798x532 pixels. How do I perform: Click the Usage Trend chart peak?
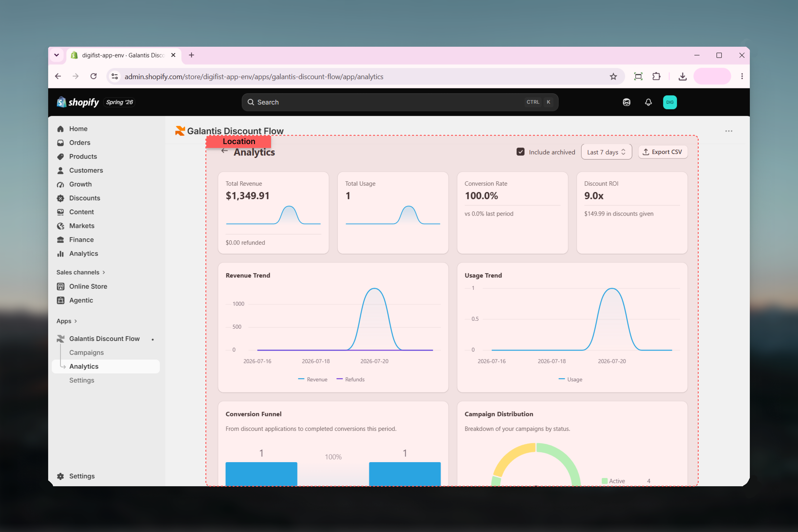(612, 289)
